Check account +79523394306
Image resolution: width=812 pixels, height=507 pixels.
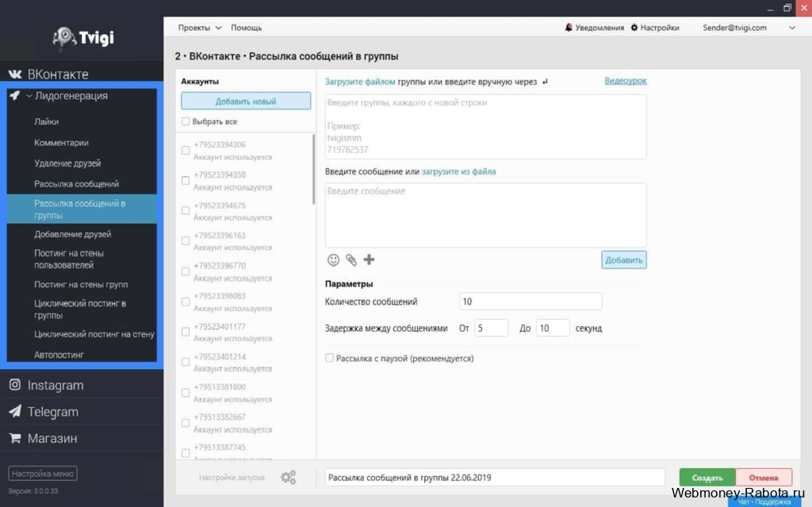[x=186, y=150]
